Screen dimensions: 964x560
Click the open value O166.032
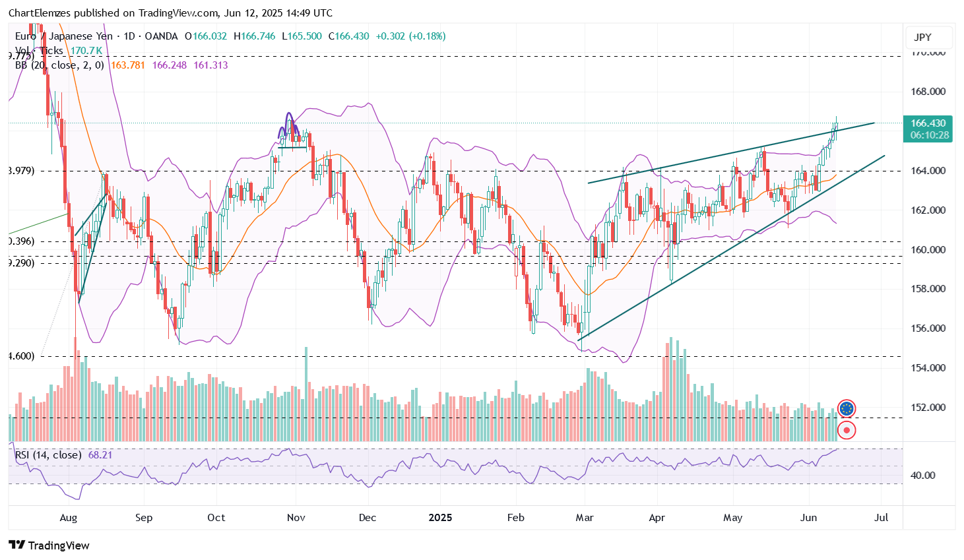tap(206, 36)
